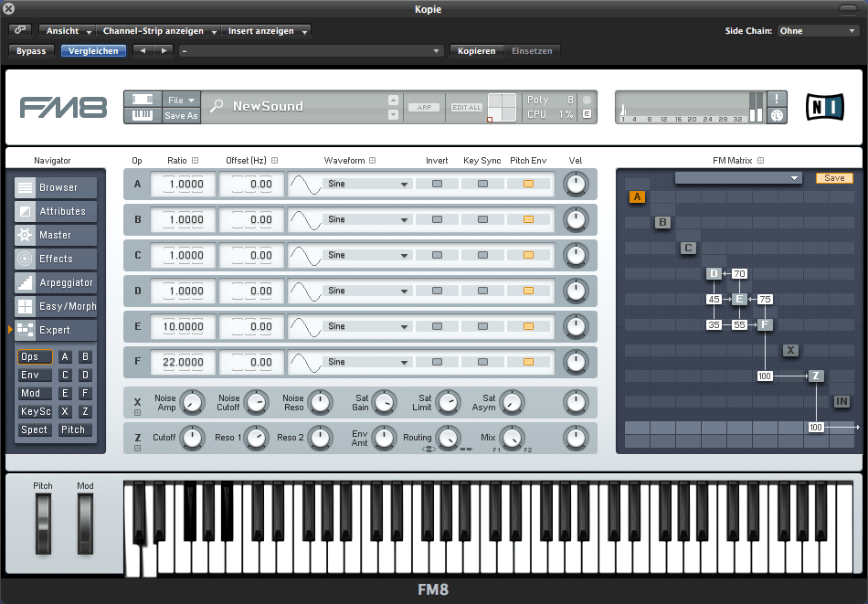Click the IN block in FM Matrix
The width and height of the screenshot is (868, 604).
(842, 401)
